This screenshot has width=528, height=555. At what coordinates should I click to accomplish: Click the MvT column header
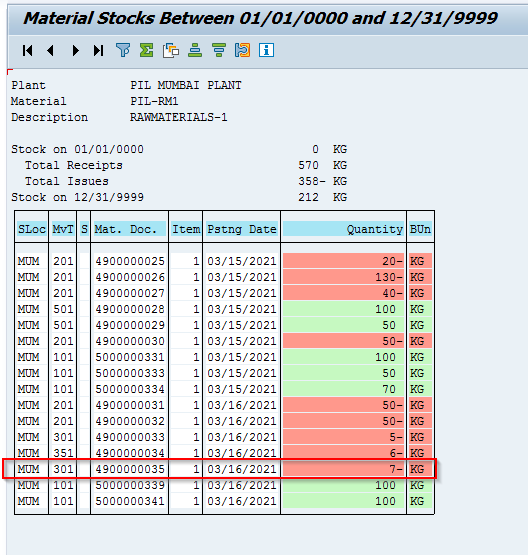(63, 229)
